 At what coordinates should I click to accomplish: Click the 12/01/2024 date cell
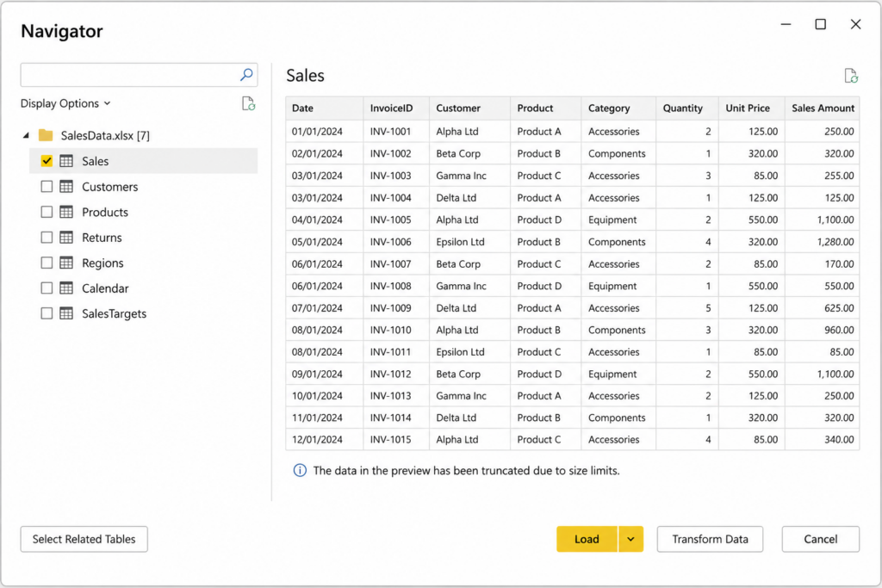tap(325, 440)
